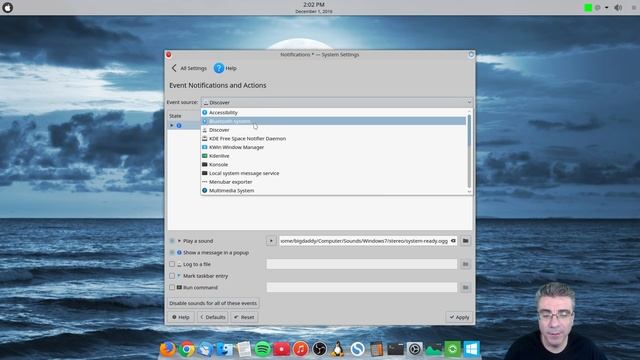Screen dimensions: 640x360
Task: Launch Spotify from the dock
Action: 262,349
